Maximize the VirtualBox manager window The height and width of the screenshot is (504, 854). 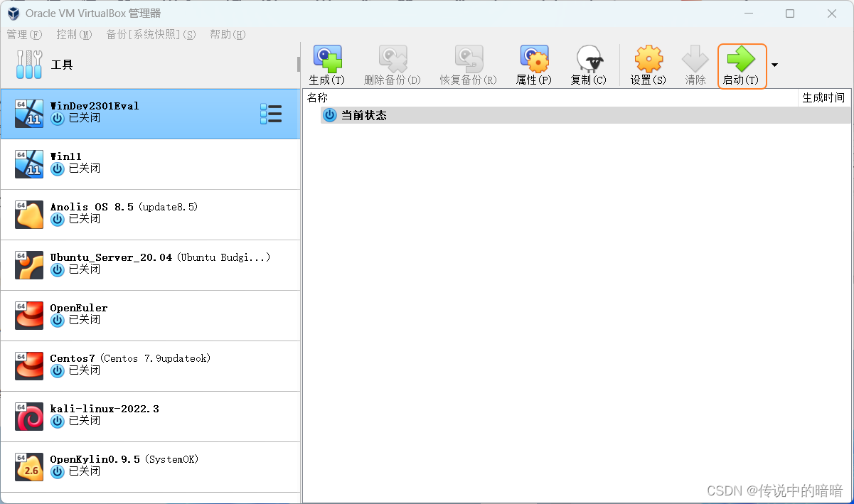(790, 14)
